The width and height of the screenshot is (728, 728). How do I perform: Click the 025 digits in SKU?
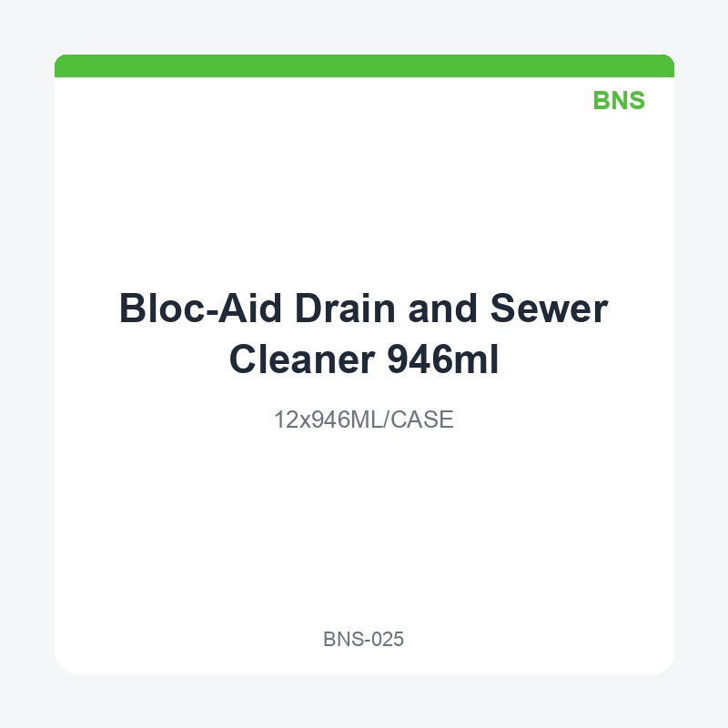(x=388, y=640)
